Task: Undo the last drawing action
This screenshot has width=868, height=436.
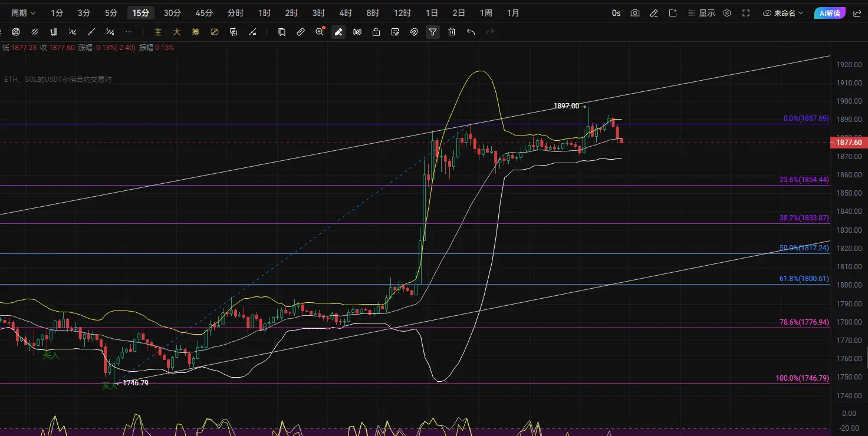Action: tap(471, 32)
